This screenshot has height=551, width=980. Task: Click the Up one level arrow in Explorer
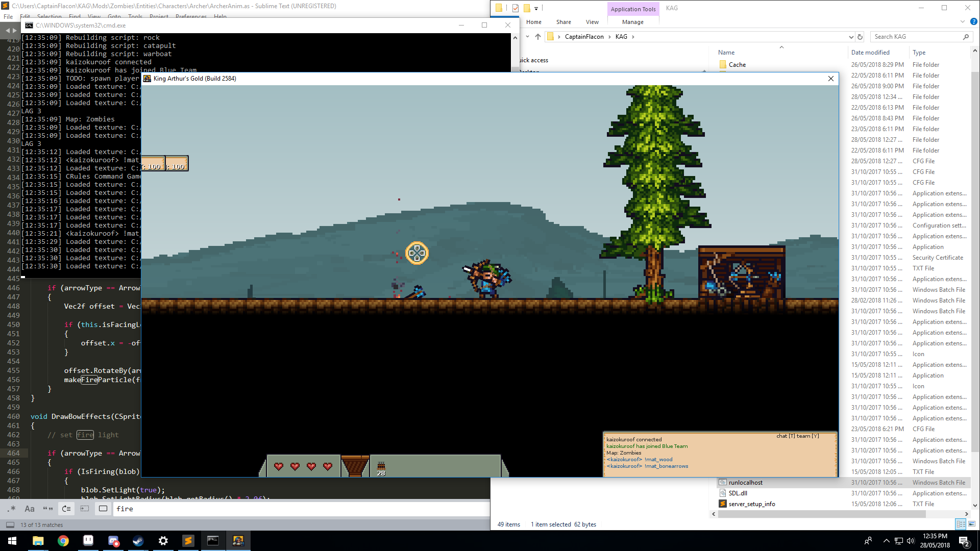[x=538, y=37]
